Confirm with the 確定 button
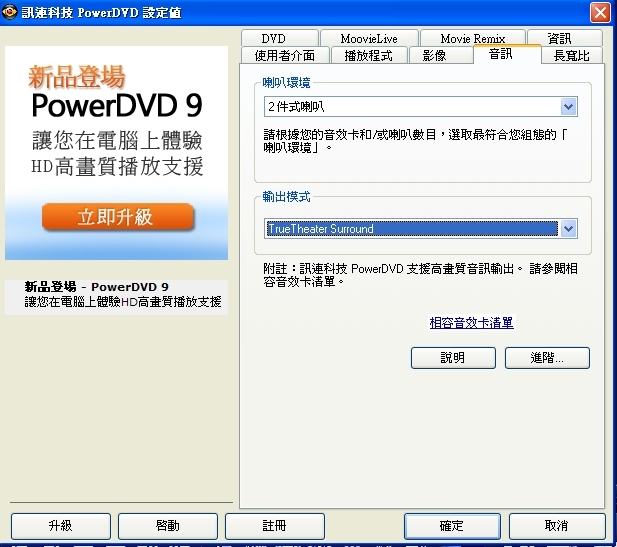Viewport: 617px width, 547px height. click(x=452, y=526)
